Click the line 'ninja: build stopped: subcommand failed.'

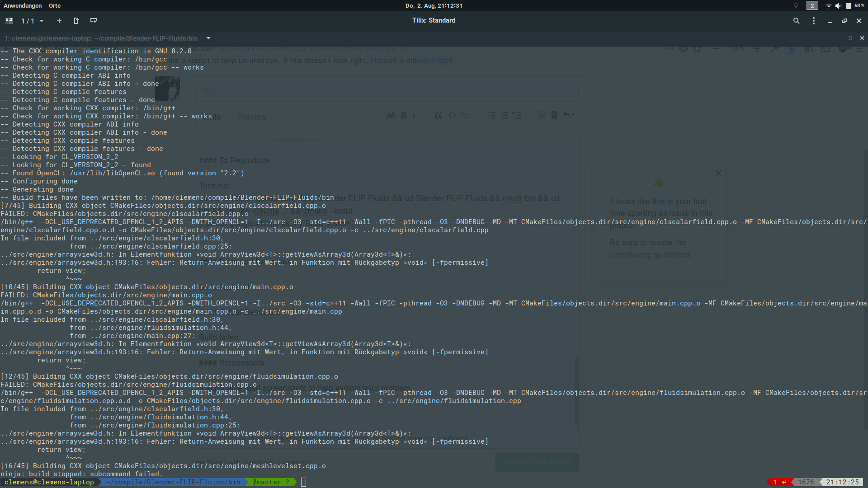pyautogui.click(x=81, y=474)
